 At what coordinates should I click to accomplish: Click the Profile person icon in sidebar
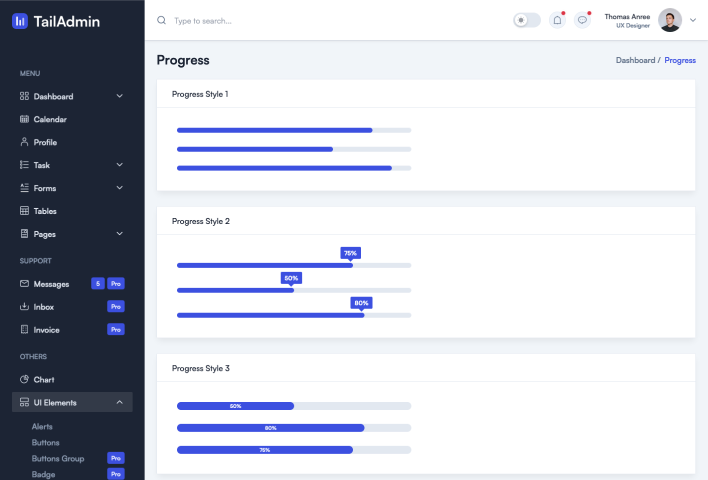[x=24, y=142]
